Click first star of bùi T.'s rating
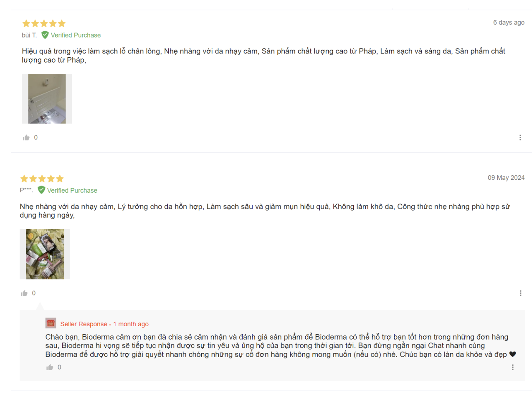 26,23
